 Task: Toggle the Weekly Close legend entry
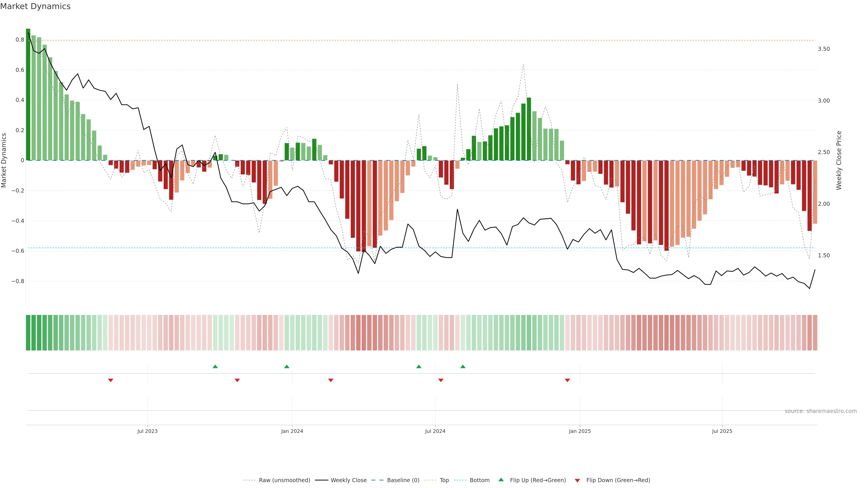pyautogui.click(x=348, y=480)
